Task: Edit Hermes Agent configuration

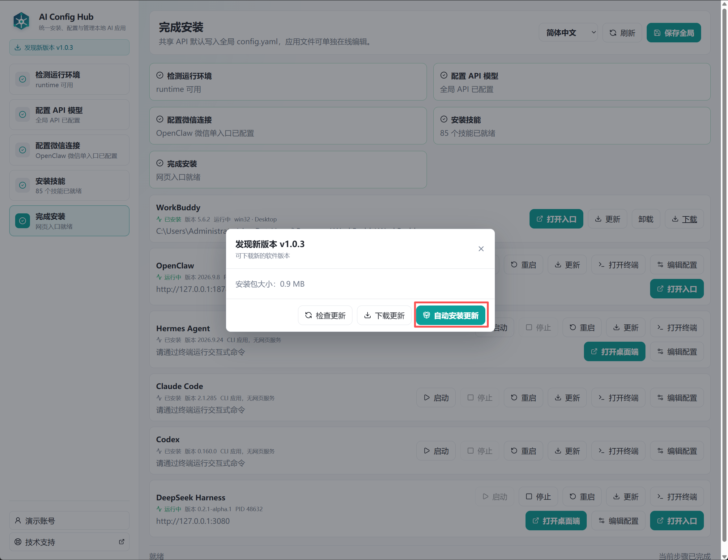Action: pyautogui.click(x=677, y=351)
